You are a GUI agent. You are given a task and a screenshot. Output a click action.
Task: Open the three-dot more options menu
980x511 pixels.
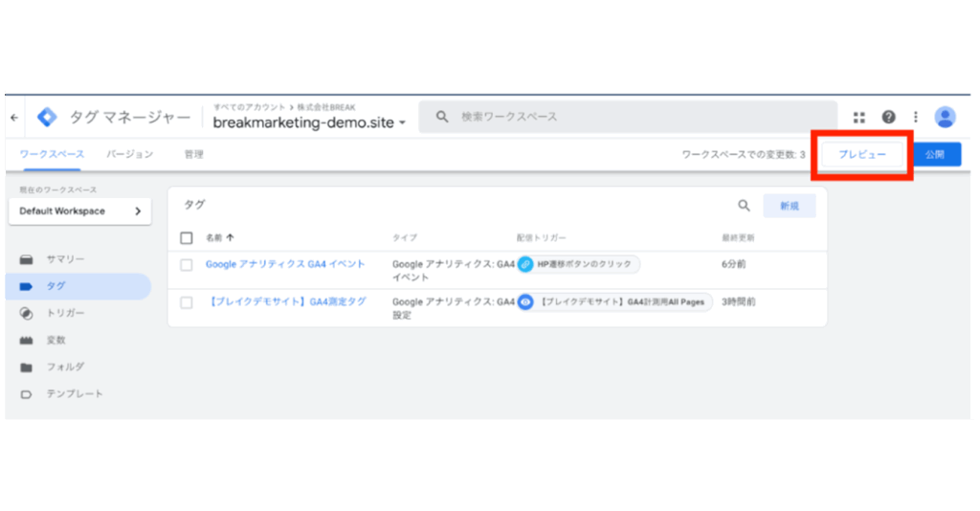[916, 117]
